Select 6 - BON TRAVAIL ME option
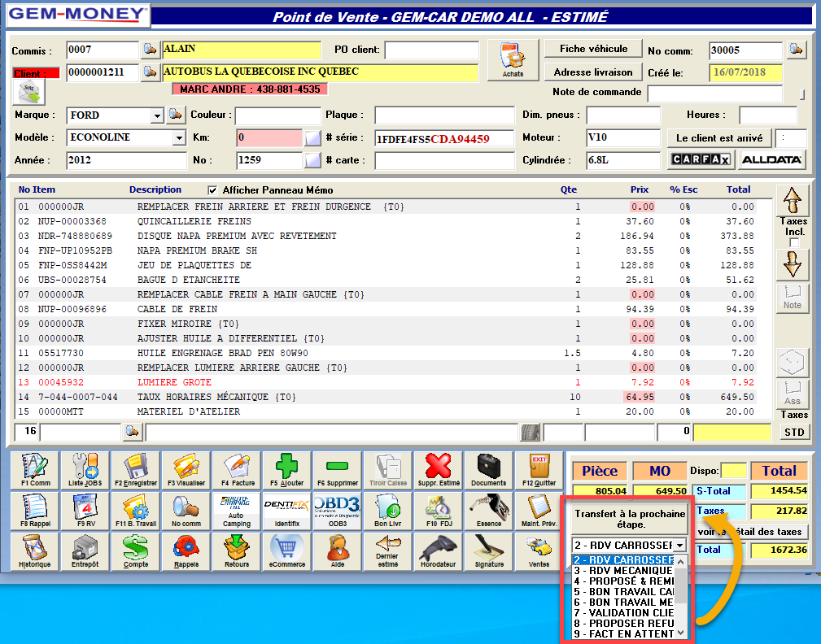 [623, 603]
